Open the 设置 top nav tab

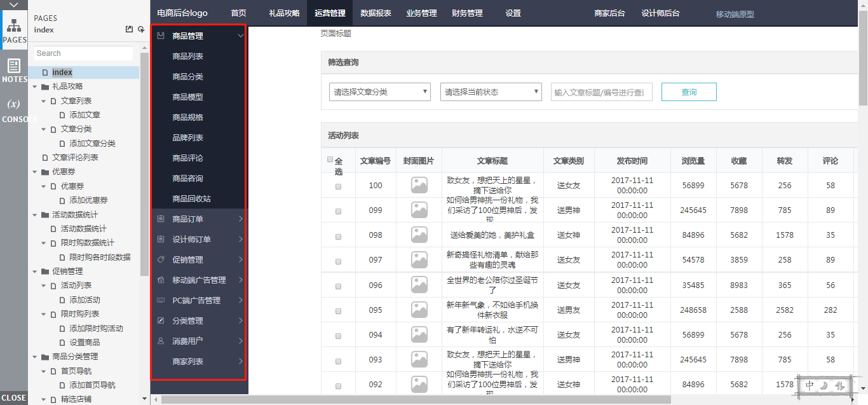(x=513, y=13)
